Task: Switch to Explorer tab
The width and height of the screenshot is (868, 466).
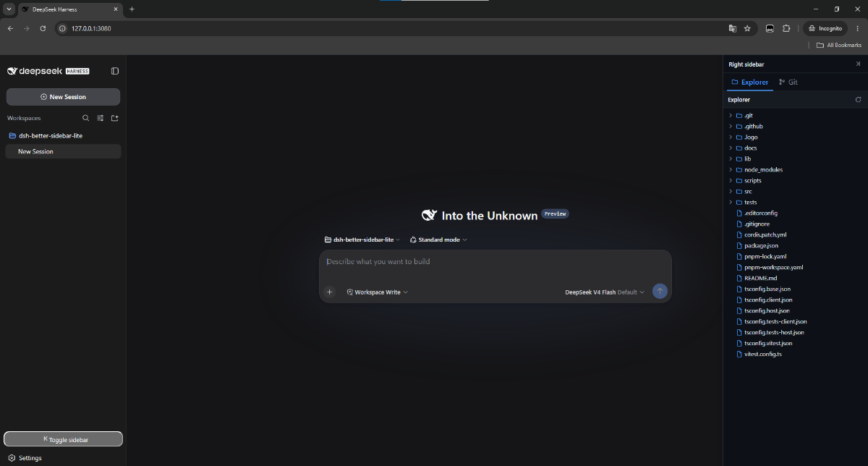Action: [750, 82]
